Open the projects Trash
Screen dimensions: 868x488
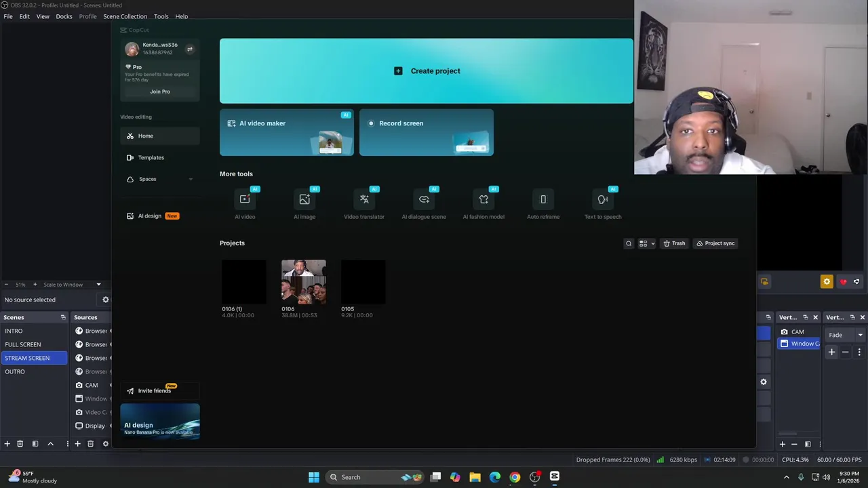point(674,243)
